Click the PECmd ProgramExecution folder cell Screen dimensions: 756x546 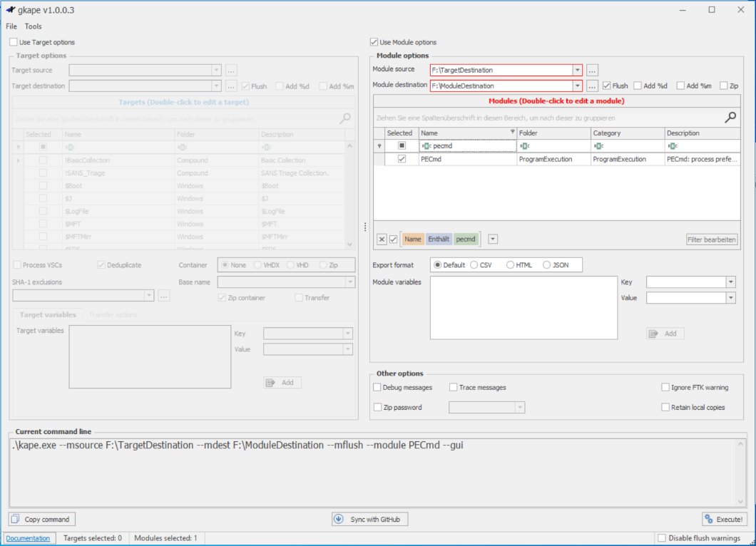pos(554,159)
